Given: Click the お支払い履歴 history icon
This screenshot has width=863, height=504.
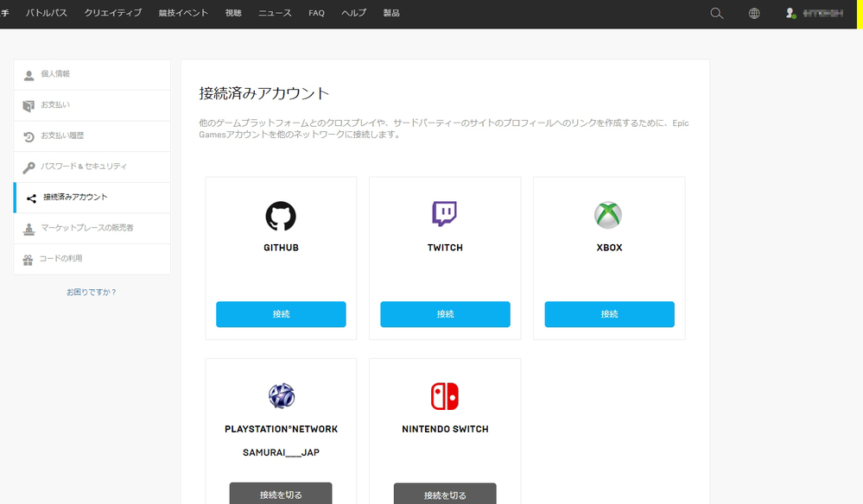Looking at the screenshot, I should coord(29,137).
